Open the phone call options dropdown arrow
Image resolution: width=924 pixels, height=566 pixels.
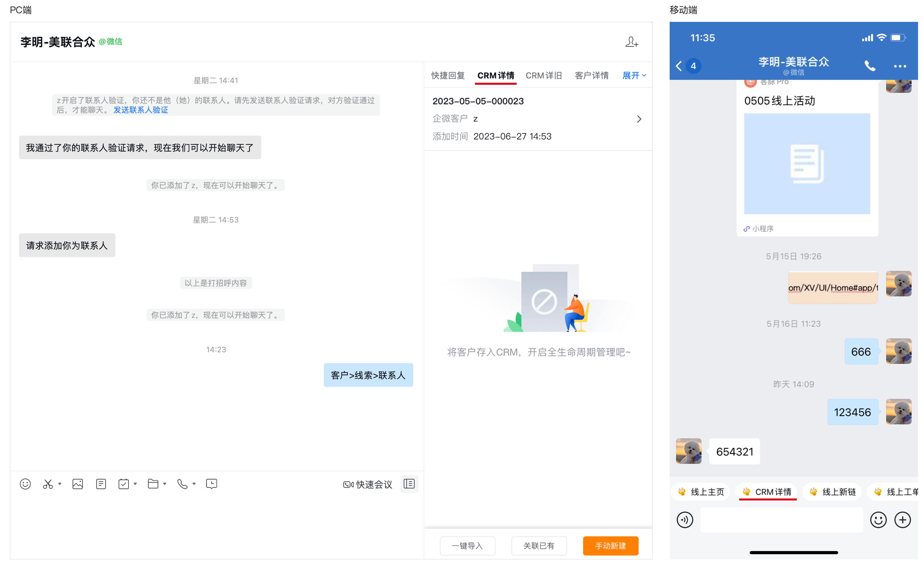click(194, 484)
